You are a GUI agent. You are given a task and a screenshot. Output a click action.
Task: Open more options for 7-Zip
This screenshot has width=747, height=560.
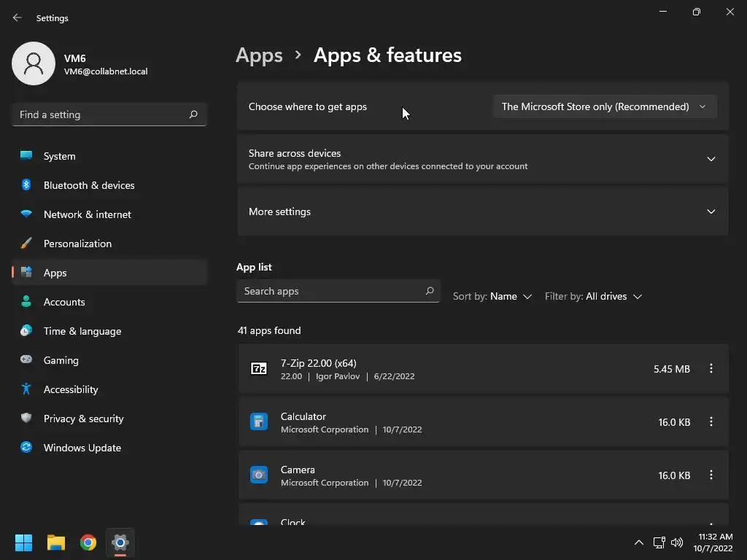pyautogui.click(x=711, y=369)
